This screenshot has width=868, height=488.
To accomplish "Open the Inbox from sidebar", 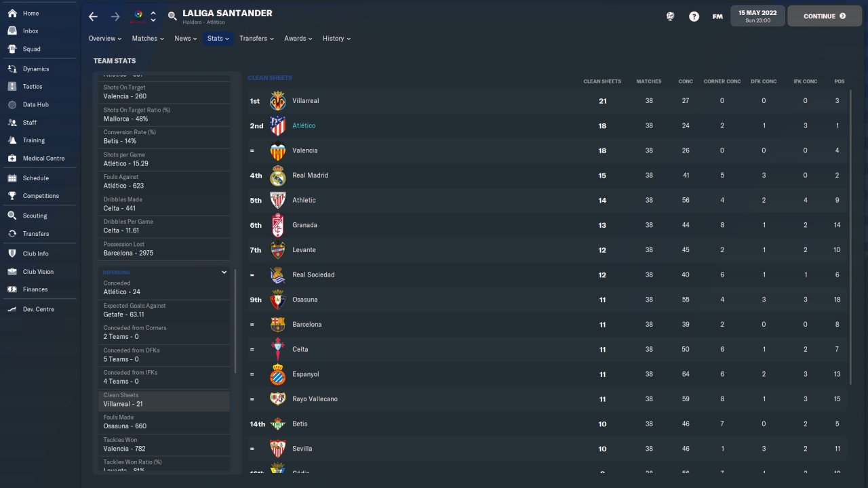I will 31,31.
